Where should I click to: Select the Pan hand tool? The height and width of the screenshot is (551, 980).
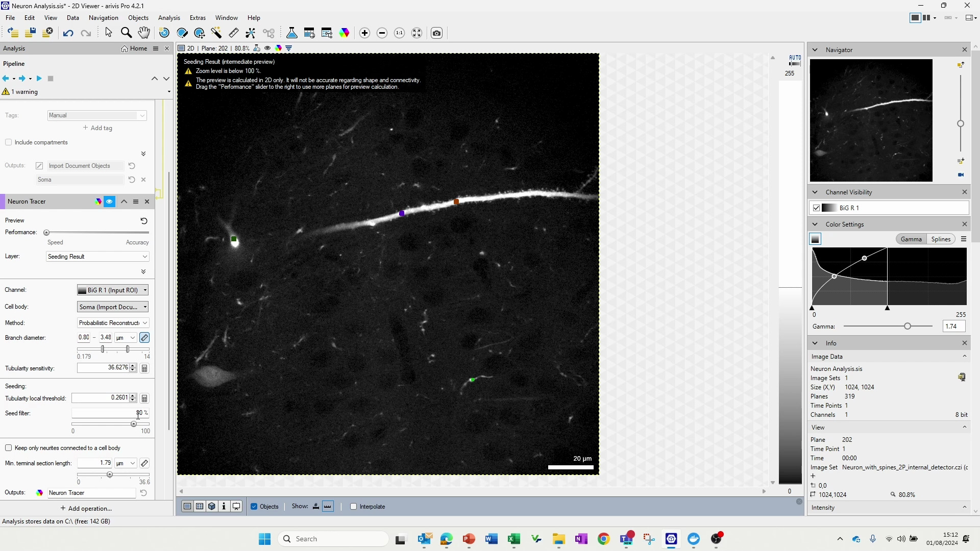144,32
